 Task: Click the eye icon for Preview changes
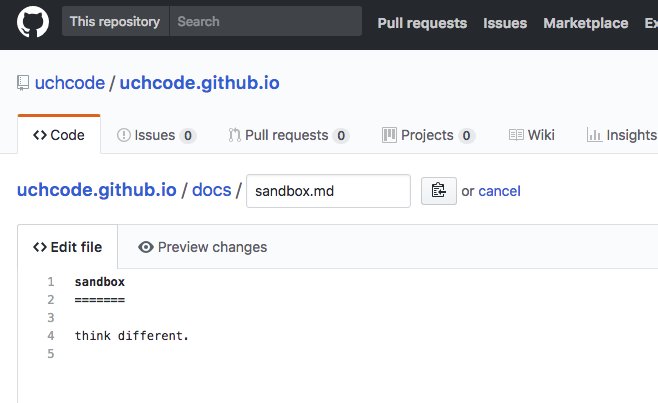tap(146, 247)
